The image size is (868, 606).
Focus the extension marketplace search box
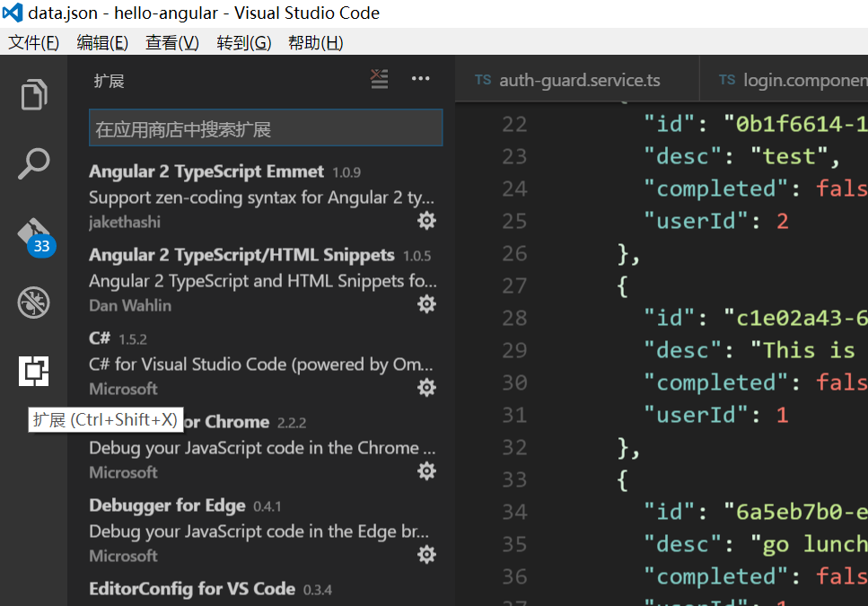[x=266, y=127]
